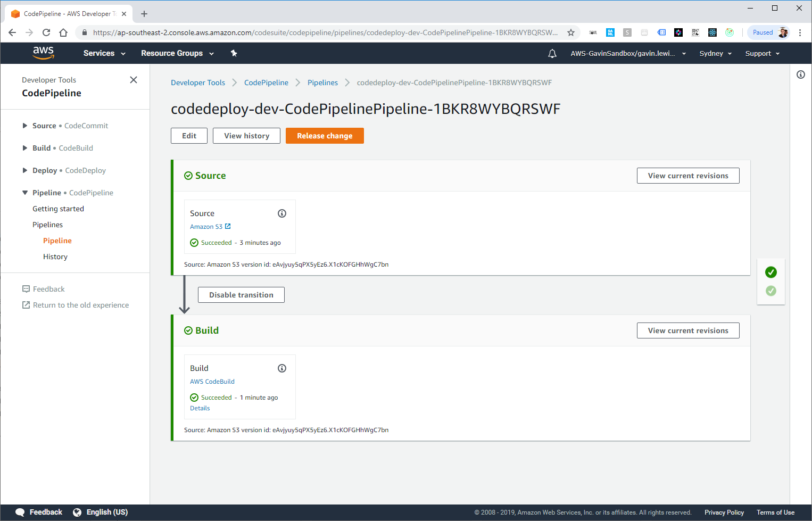The height and width of the screenshot is (521, 812).
Task: Click the AWS logo home icon
Action: (x=43, y=53)
